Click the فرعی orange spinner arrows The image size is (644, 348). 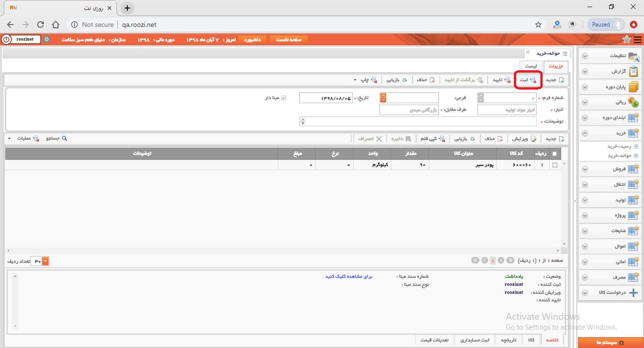[383, 98]
